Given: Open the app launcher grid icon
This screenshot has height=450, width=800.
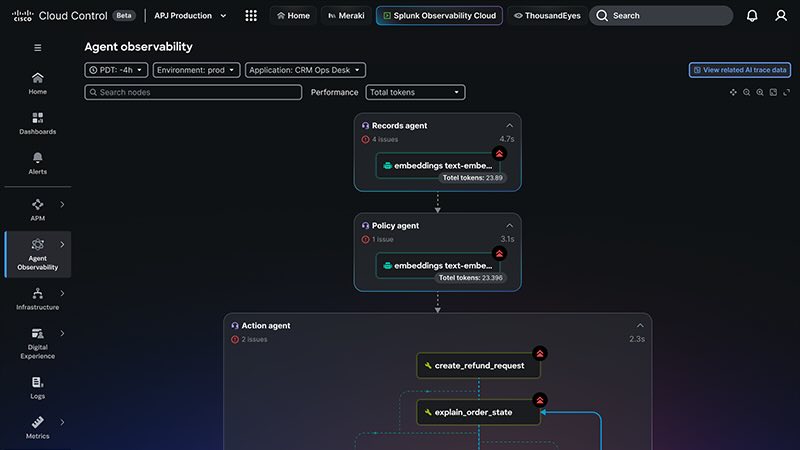Looking at the screenshot, I should [251, 16].
